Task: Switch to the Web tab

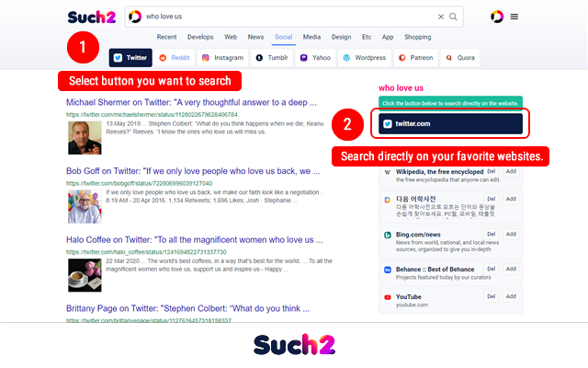Action: [231, 37]
